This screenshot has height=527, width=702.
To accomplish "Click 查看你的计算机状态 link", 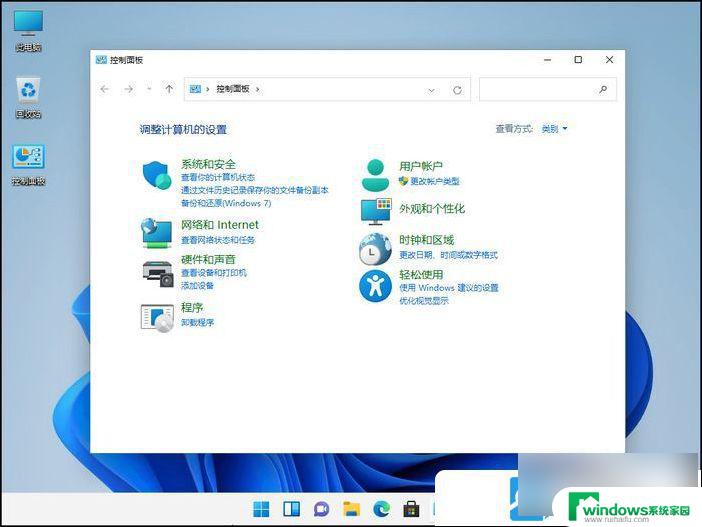I will [x=218, y=177].
